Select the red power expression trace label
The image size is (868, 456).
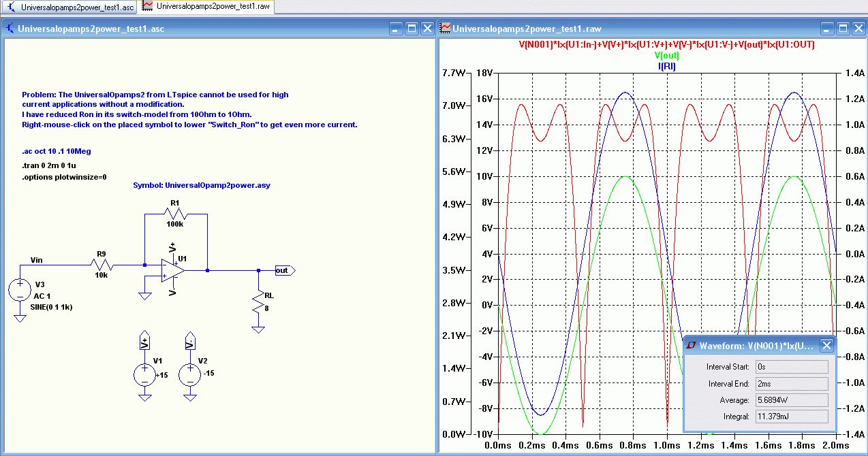click(666, 45)
